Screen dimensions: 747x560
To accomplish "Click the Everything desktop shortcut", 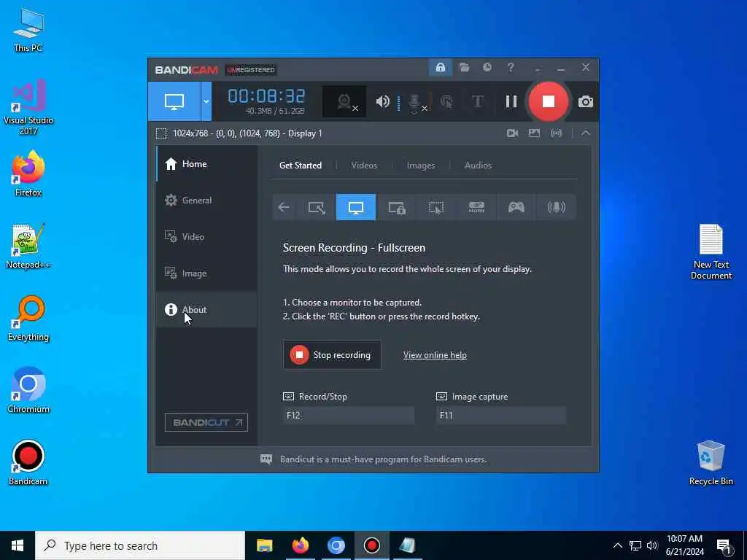I will (28, 318).
